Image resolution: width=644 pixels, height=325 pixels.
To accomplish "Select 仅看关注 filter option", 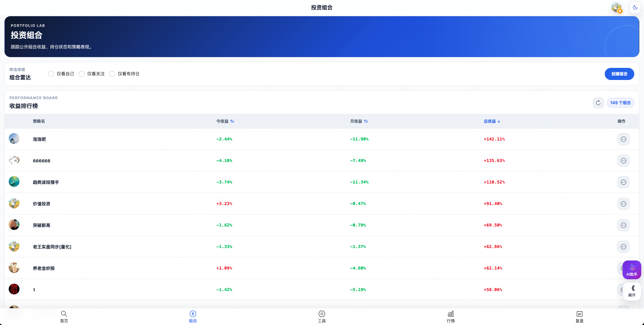I will [x=92, y=74].
